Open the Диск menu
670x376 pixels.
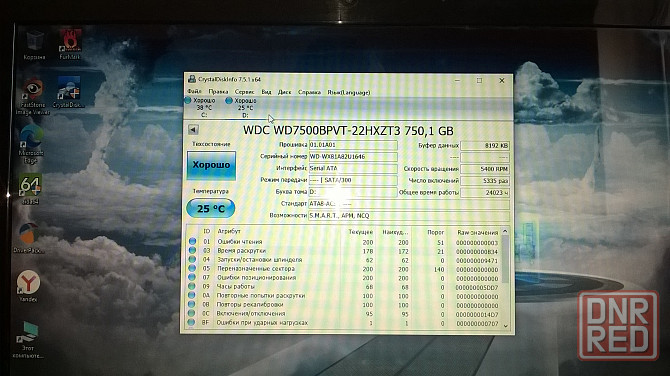[x=284, y=92]
